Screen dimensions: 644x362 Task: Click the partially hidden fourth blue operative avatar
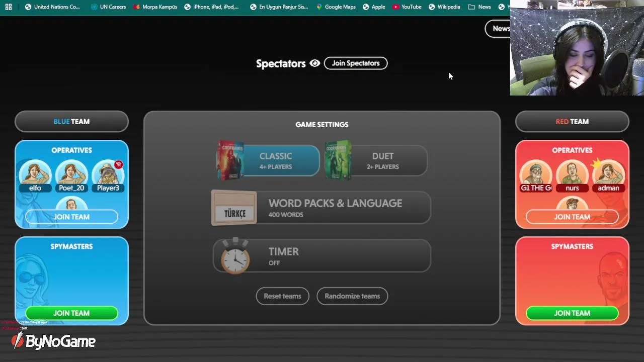point(71,204)
